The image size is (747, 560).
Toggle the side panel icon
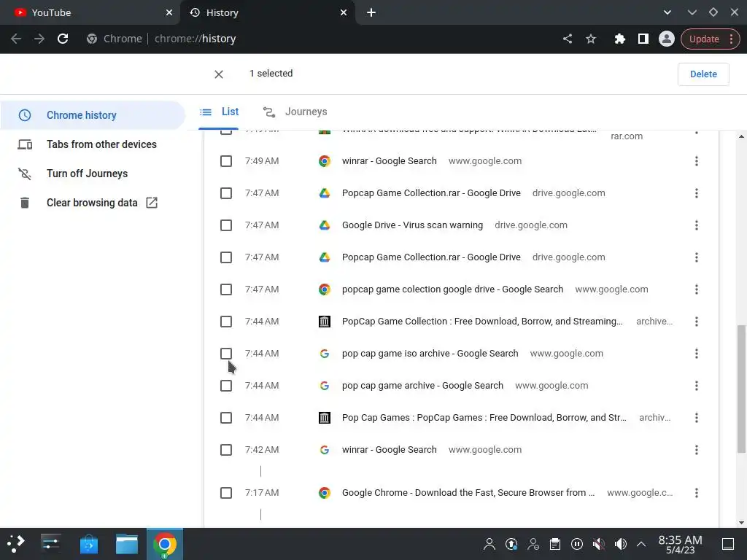[643, 39]
